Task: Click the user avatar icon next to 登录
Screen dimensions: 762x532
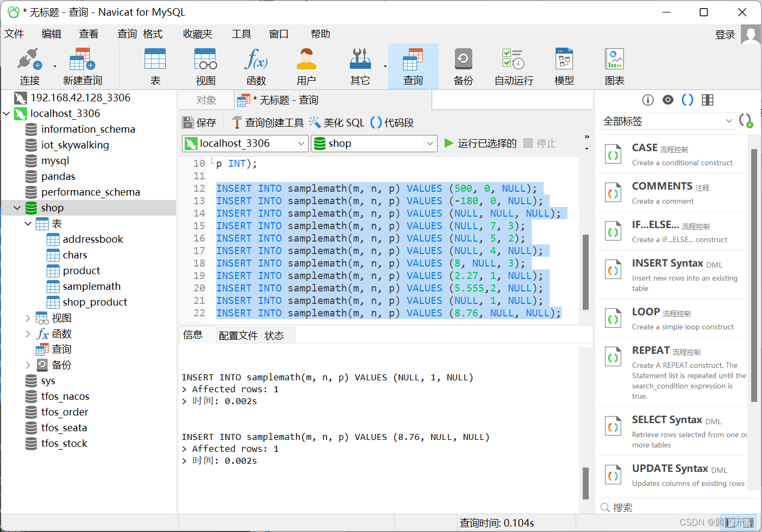Action: pyautogui.click(x=751, y=35)
